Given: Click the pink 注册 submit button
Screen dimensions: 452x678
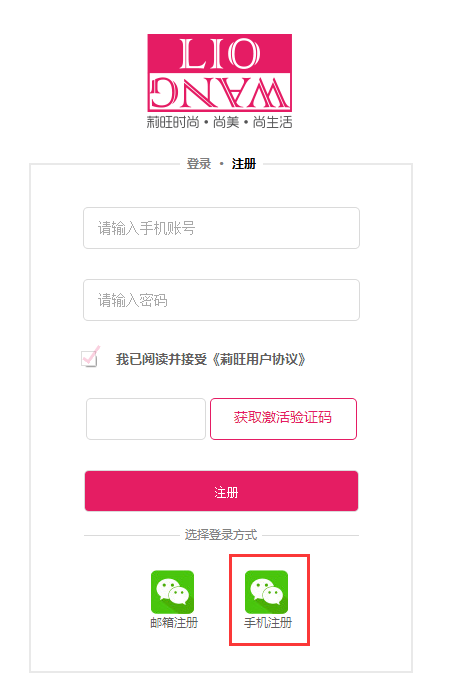Looking at the screenshot, I should point(221,491).
